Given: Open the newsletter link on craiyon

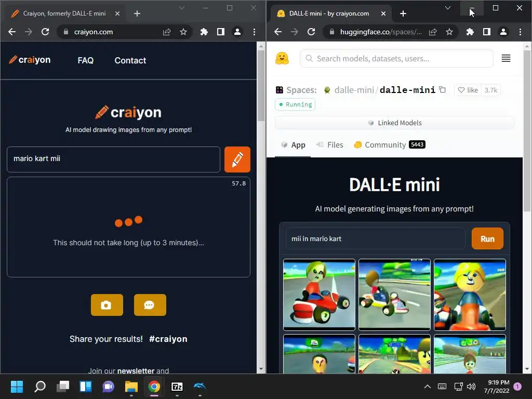Looking at the screenshot, I should [x=136, y=370].
